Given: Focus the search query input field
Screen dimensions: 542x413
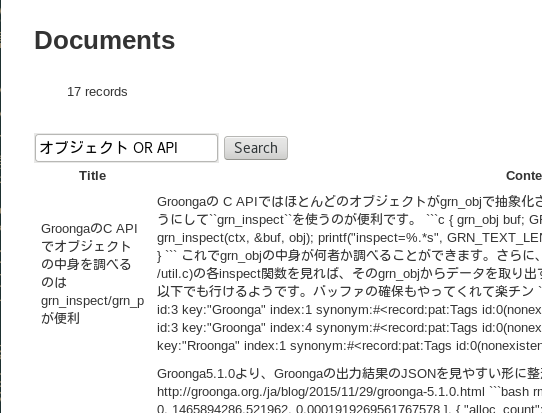Looking at the screenshot, I should coord(126,148).
